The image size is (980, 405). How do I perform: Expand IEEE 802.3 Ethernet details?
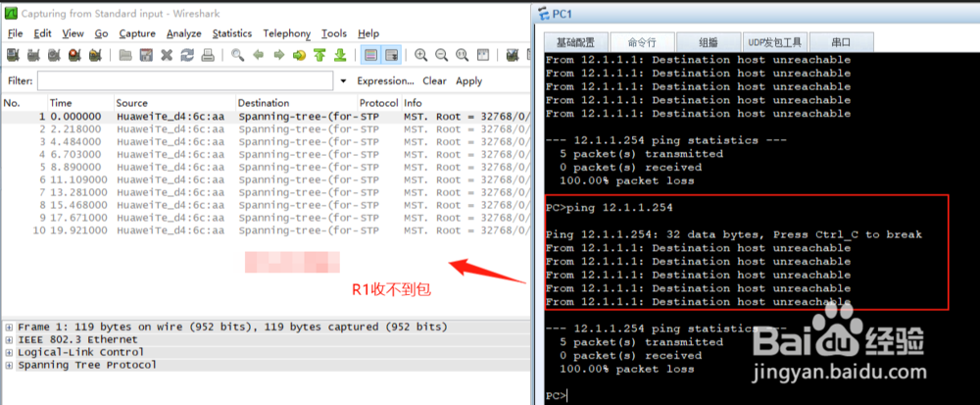[x=10, y=340]
